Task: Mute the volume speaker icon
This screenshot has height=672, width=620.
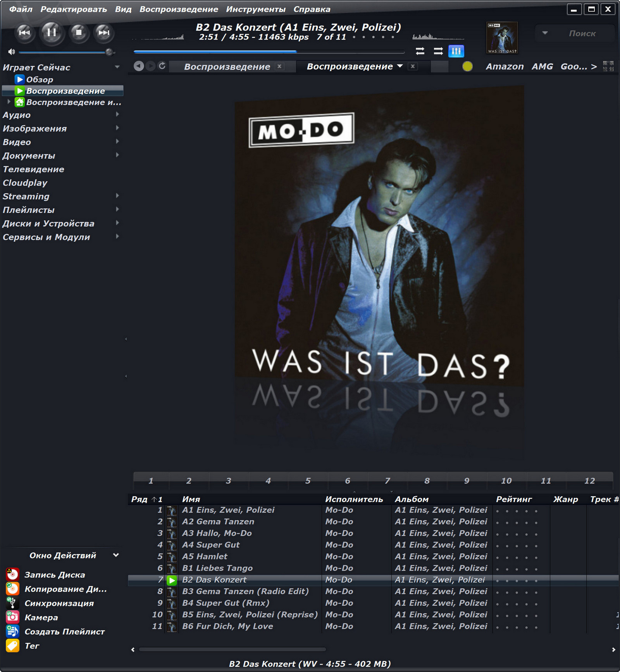Action: click(x=12, y=52)
